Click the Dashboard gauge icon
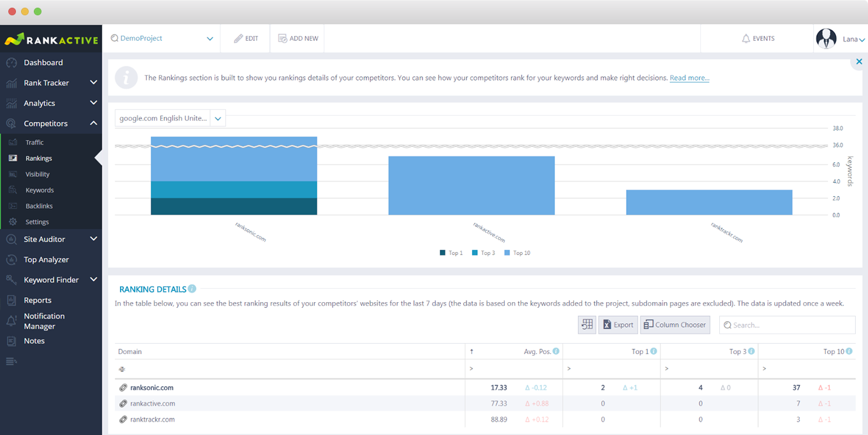 tap(11, 63)
